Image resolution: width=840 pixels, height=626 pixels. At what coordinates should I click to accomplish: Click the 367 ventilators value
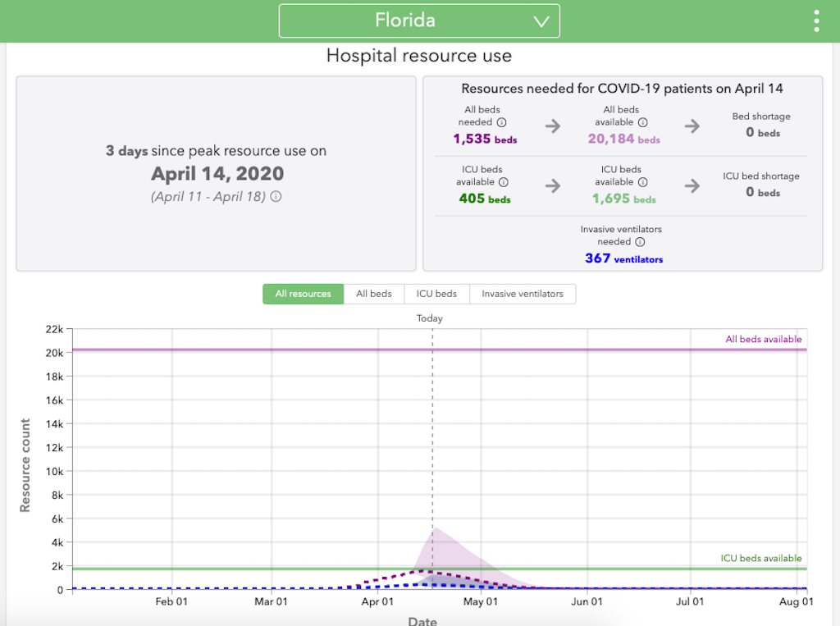(x=624, y=258)
